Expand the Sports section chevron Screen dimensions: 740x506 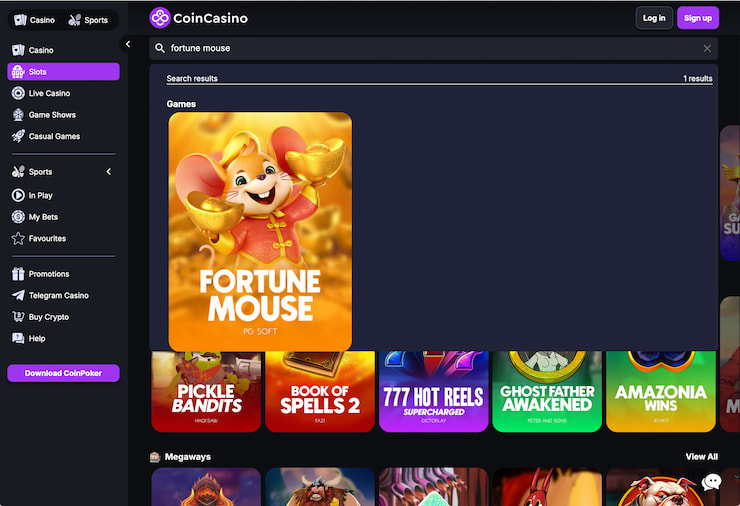109,172
